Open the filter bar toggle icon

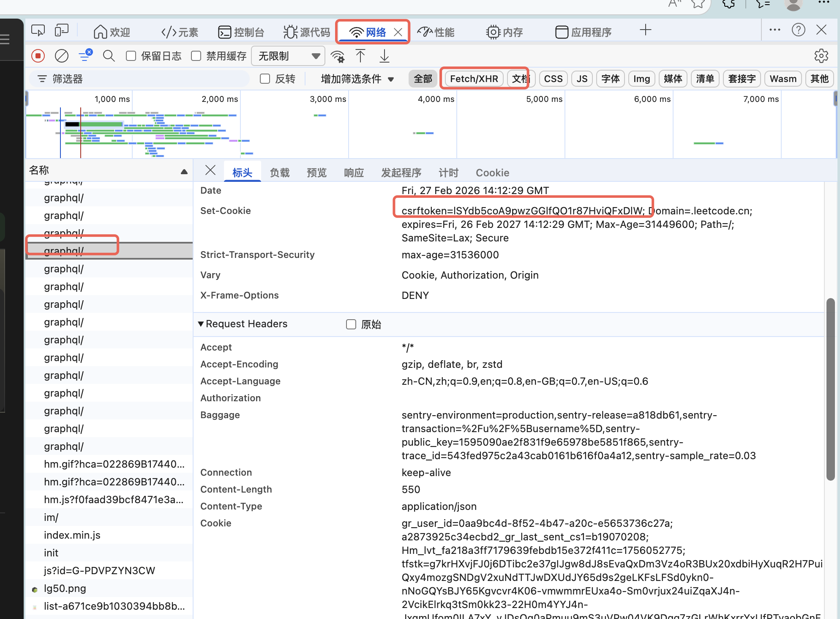(x=86, y=55)
